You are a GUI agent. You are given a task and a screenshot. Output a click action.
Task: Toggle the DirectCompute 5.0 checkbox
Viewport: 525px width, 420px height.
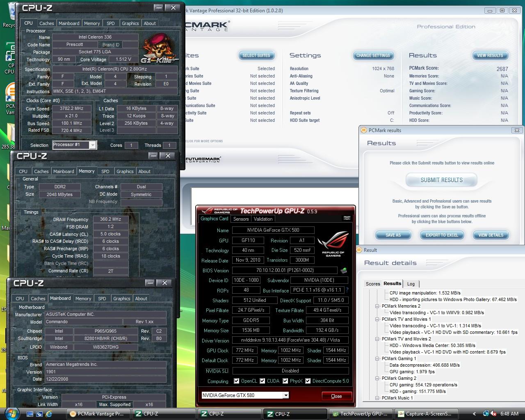coord(308,381)
